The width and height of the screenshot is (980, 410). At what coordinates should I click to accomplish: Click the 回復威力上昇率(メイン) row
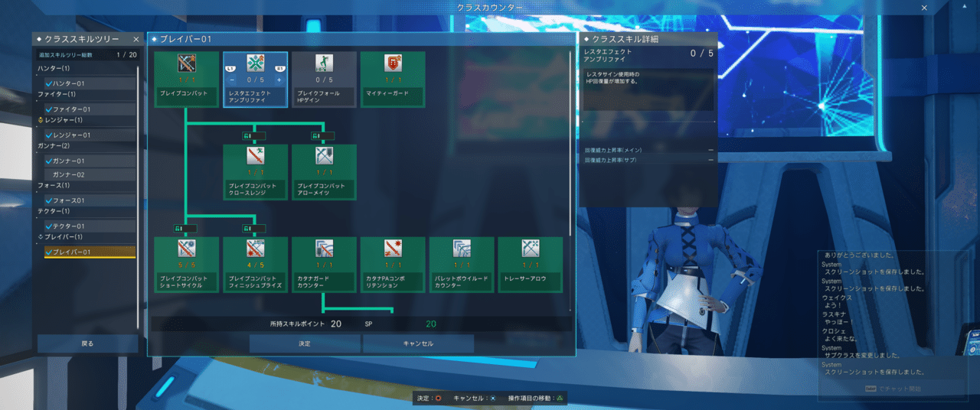[x=648, y=150]
